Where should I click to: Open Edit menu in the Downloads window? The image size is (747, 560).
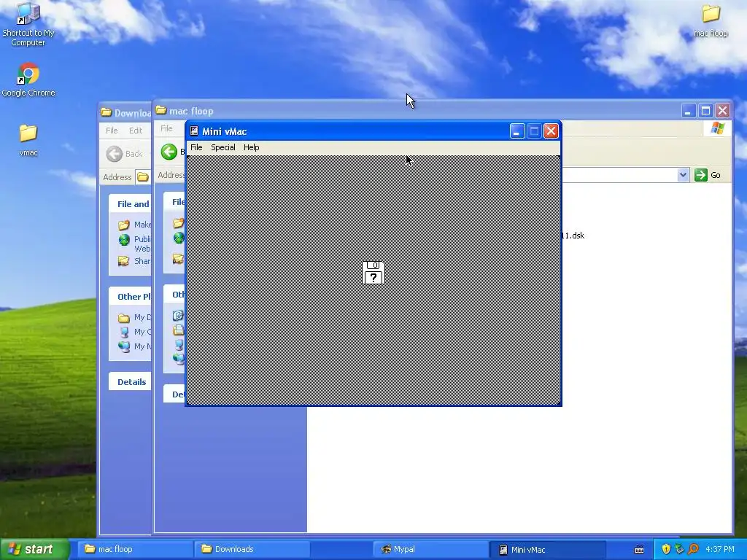point(135,131)
